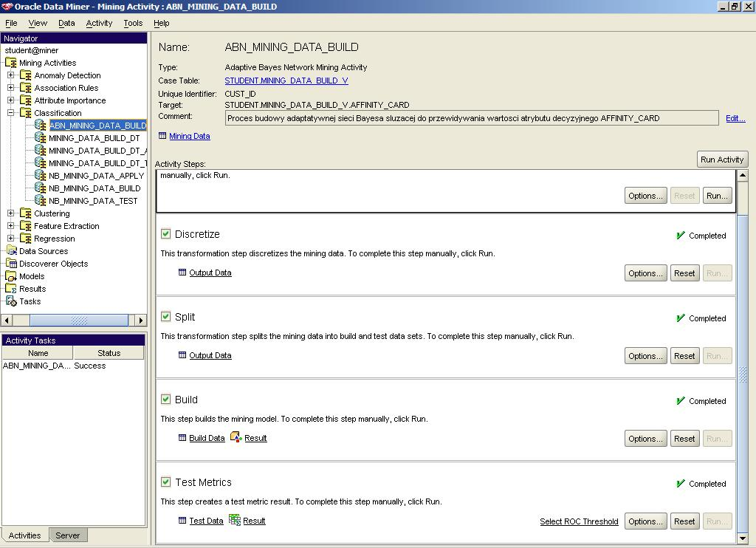Image resolution: width=756 pixels, height=548 pixels.
Task: Switch to the Server tab
Action: click(x=67, y=535)
